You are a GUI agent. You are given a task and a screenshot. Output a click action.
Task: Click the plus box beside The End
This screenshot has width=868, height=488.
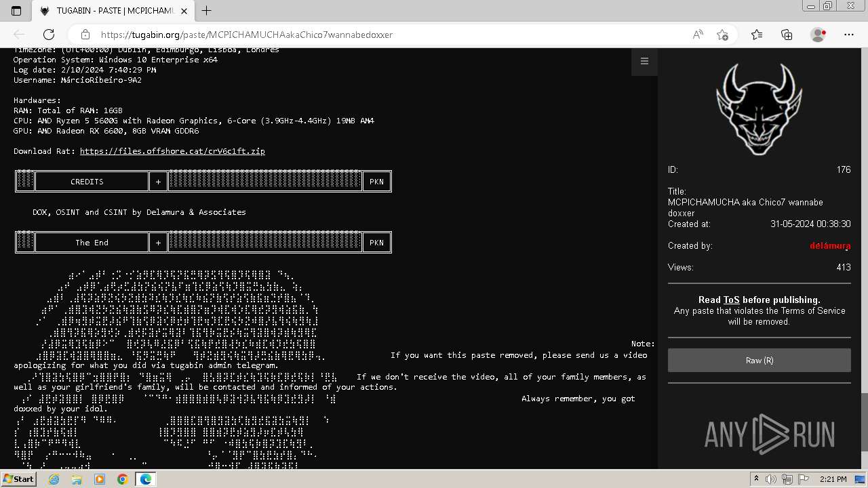tap(158, 243)
